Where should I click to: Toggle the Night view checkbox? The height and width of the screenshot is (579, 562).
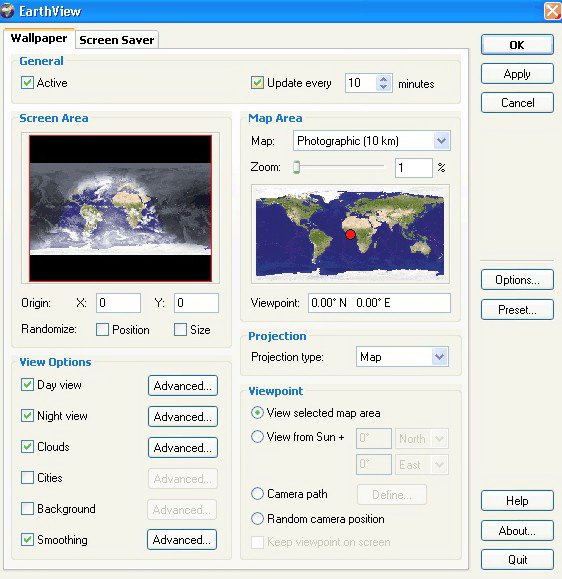pos(27,416)
